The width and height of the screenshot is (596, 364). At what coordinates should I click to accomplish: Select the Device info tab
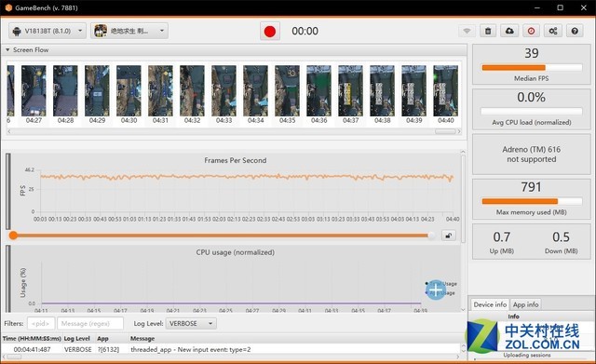[490, 304]
